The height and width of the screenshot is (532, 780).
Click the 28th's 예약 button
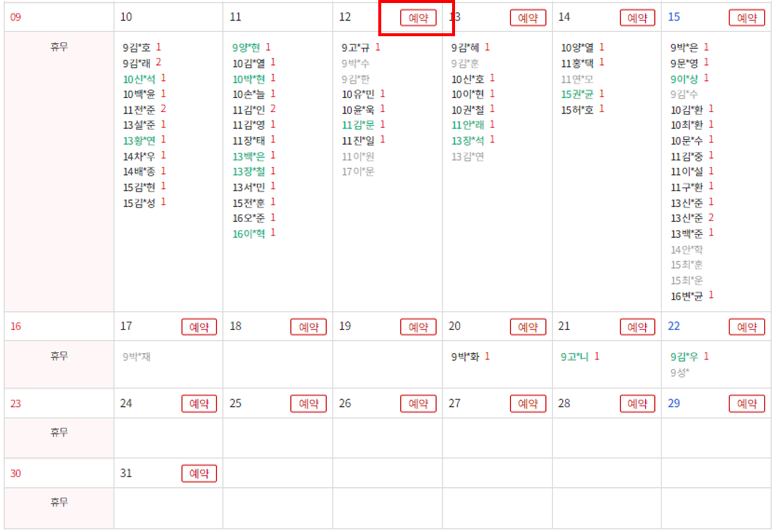point(637,404)
